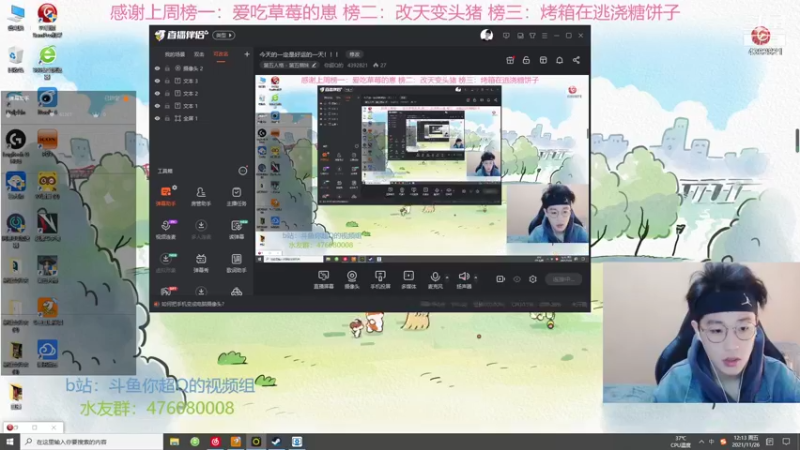Click the record video icon beside the gear

501,279
